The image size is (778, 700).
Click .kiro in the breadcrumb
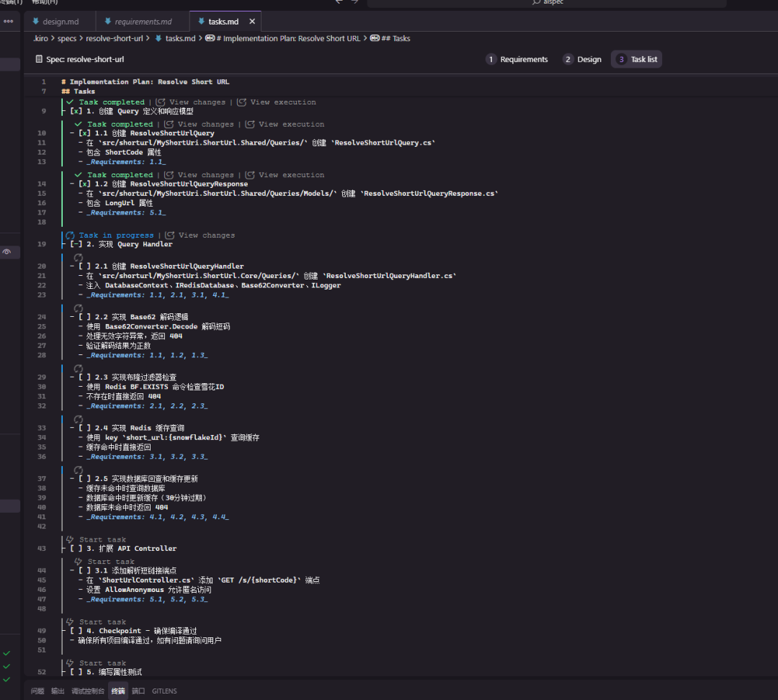coord(40,38)
